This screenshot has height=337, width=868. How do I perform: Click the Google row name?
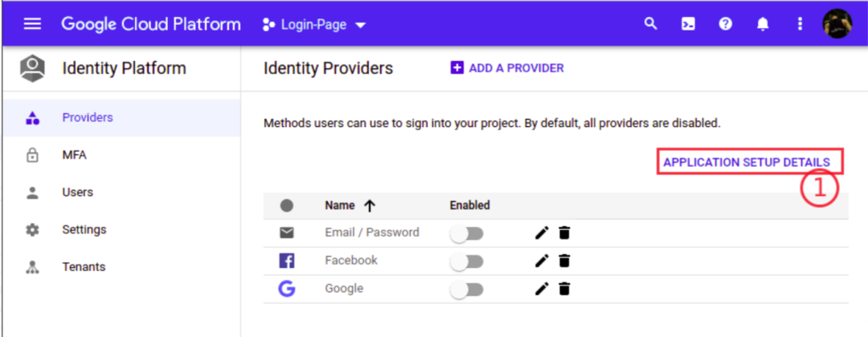pos(344,289)
